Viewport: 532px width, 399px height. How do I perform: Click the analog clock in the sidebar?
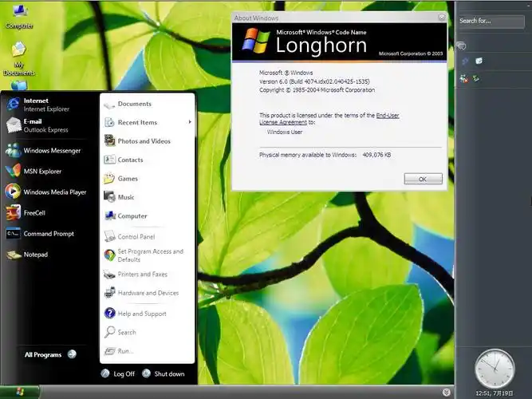click(495, 369)
